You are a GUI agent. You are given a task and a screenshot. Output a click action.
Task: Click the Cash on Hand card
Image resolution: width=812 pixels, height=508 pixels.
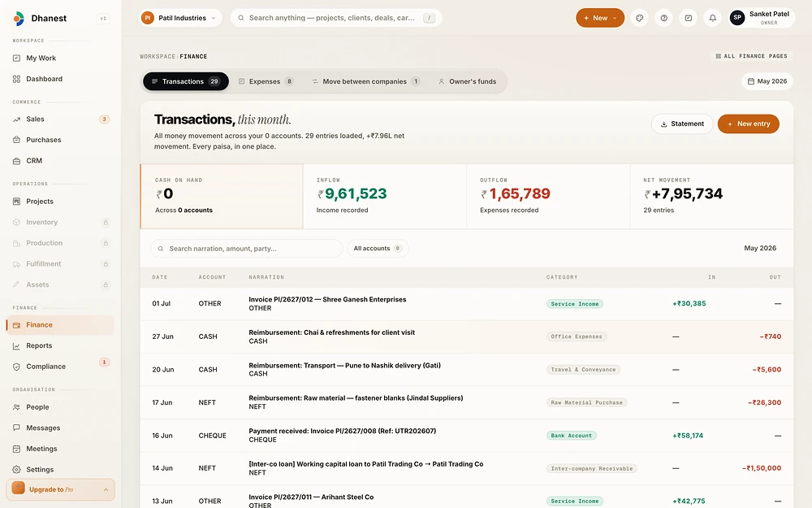point(222,197)
